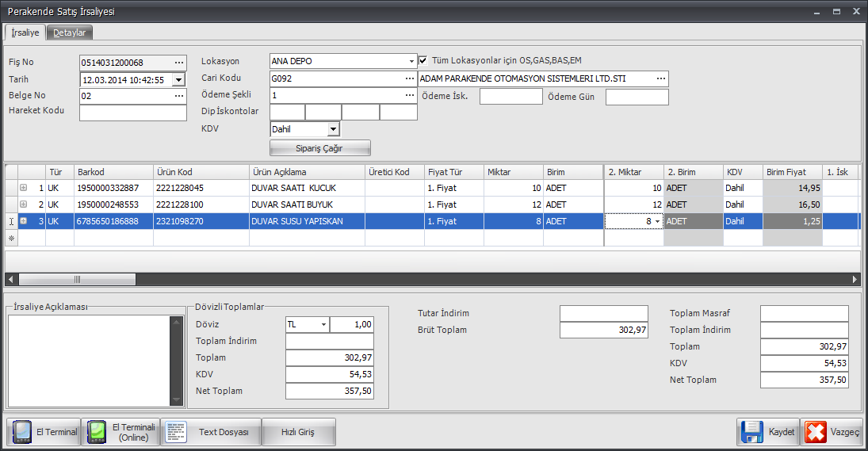Click Miktar cell with 12 in row 2

513,204
